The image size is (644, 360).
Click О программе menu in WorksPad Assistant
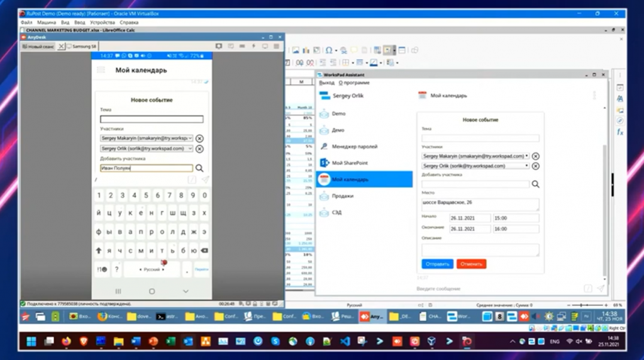(354, 82)
